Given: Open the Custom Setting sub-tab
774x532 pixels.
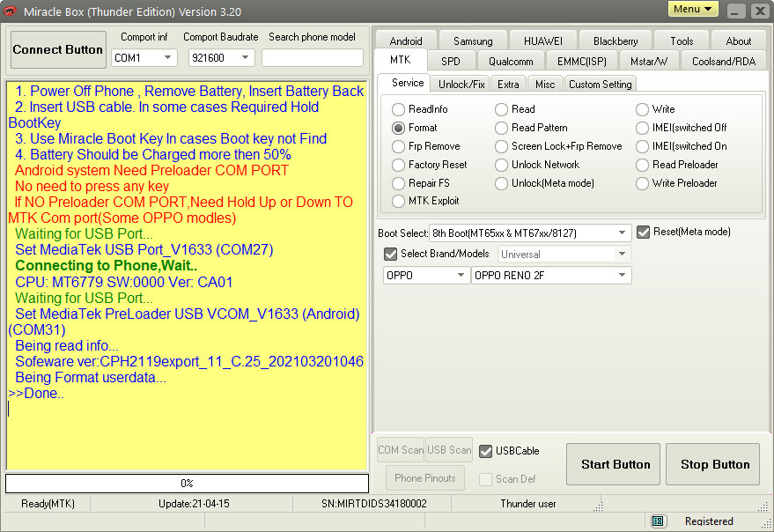Looking at the screenshot, I should pos(601,85).
